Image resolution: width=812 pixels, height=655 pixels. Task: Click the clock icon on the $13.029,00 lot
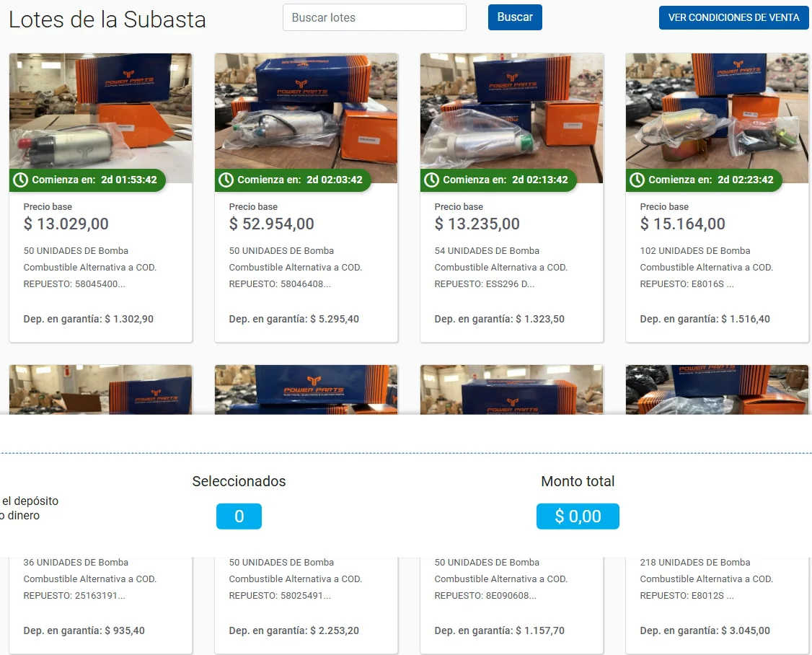point(21,180)
